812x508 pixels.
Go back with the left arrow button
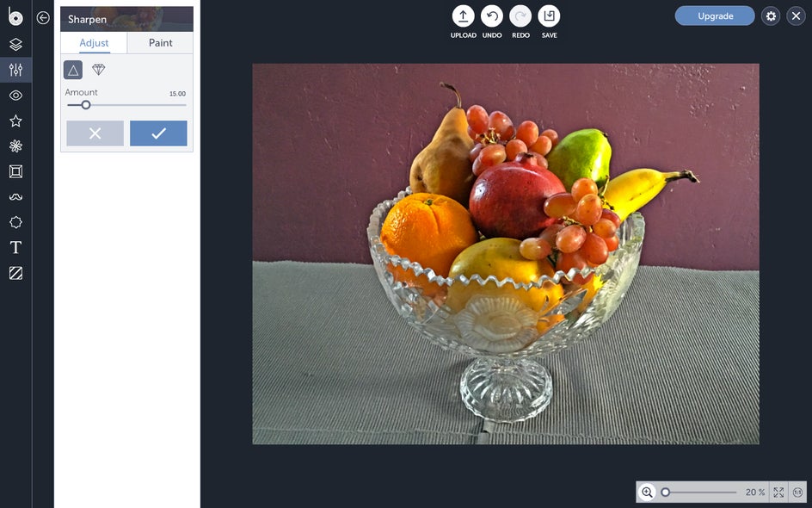point(43,17)
